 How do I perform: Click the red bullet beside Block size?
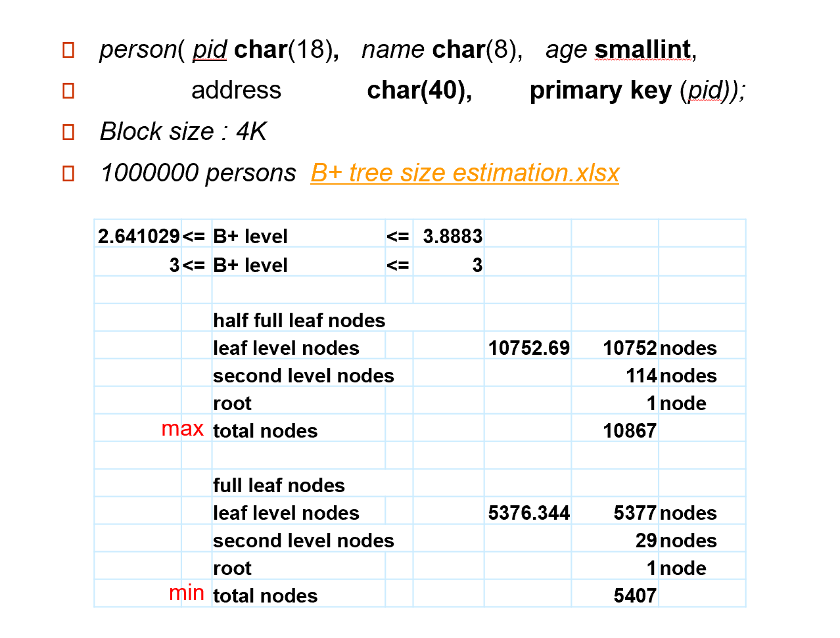tap(68, 132)
